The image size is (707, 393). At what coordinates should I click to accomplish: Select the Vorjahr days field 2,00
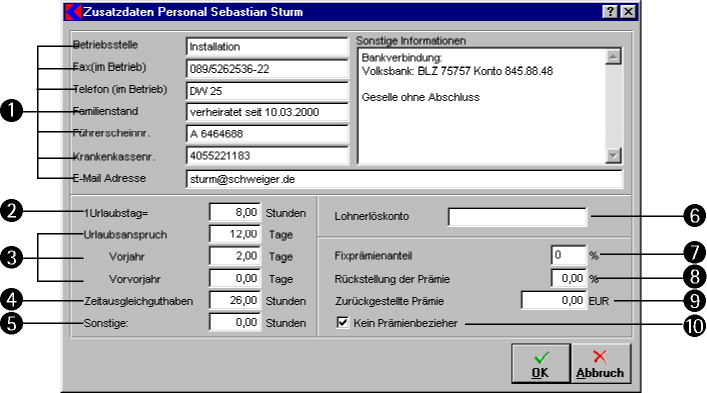(235, 256)
